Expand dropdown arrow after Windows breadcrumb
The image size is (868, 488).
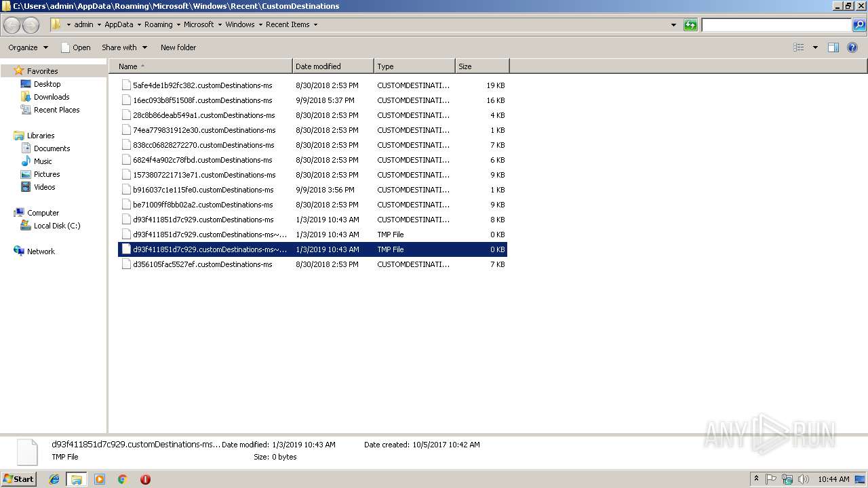click(x=260, y=25)
